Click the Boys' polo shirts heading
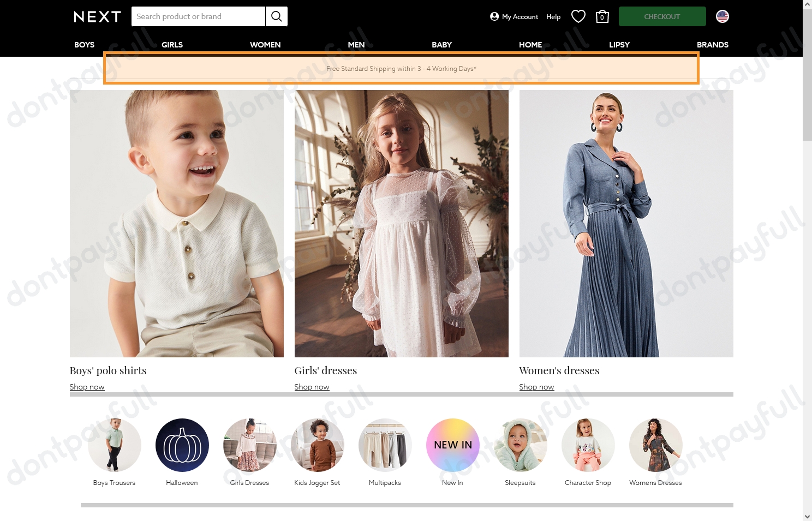Viewport: 812px width, 521px height. [108, 370]
